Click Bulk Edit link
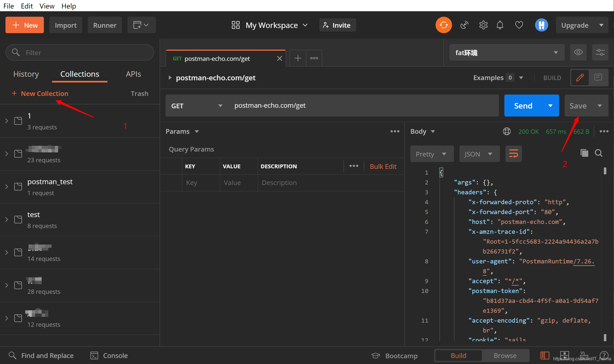 383,166
